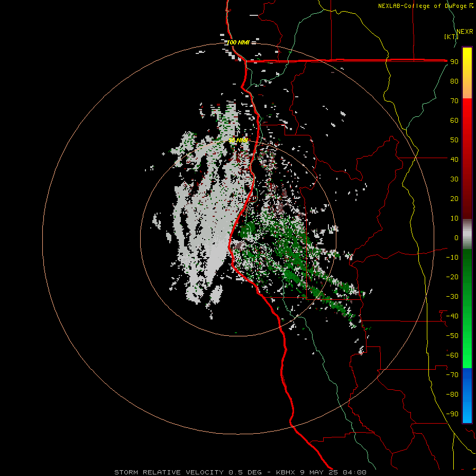Click the 60 value on velocity scale
This screenshot has height=476, width=476.
tap(454, 120)
